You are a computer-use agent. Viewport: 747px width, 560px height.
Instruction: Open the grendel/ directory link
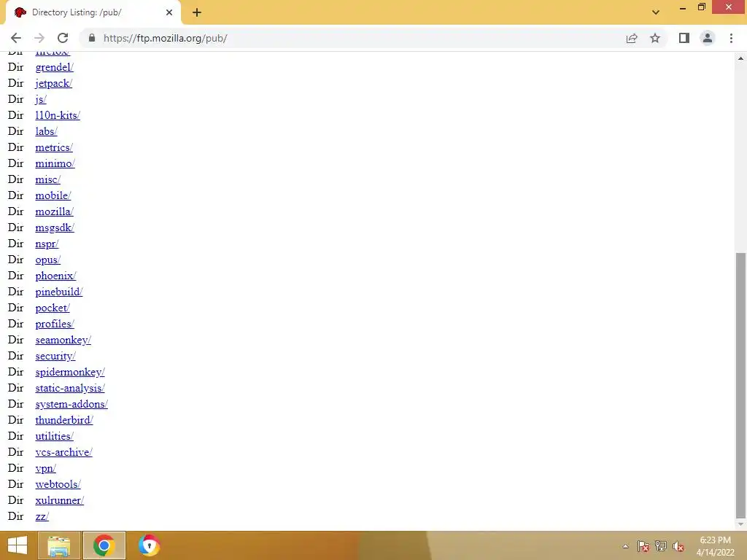pos(54,67)
